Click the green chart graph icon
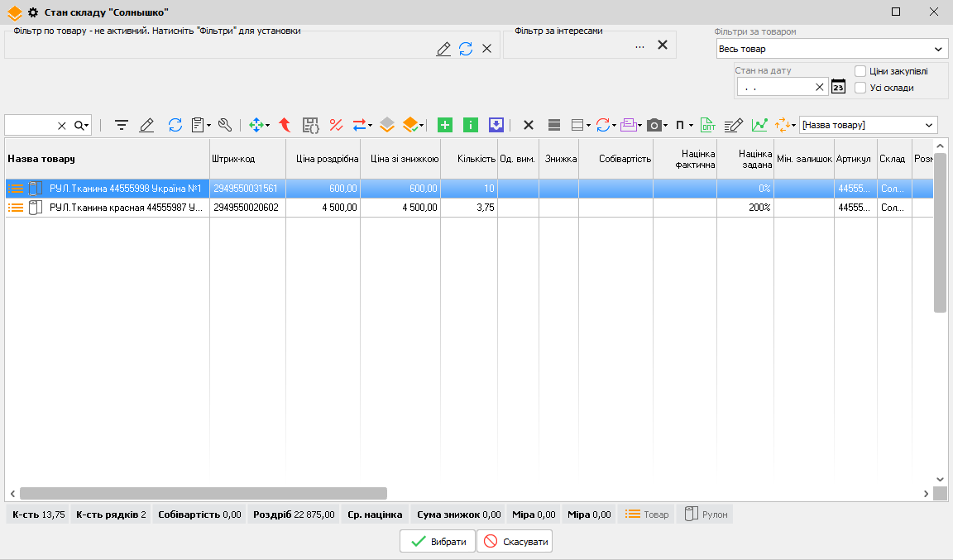Image resolution: width=953 pixels, height=560 pixels. [759, 125]
